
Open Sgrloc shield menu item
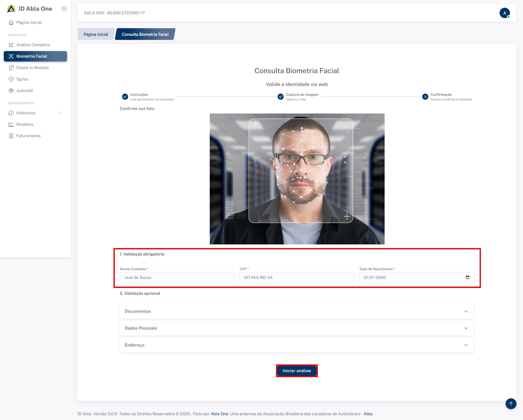(x=22, y=79)
